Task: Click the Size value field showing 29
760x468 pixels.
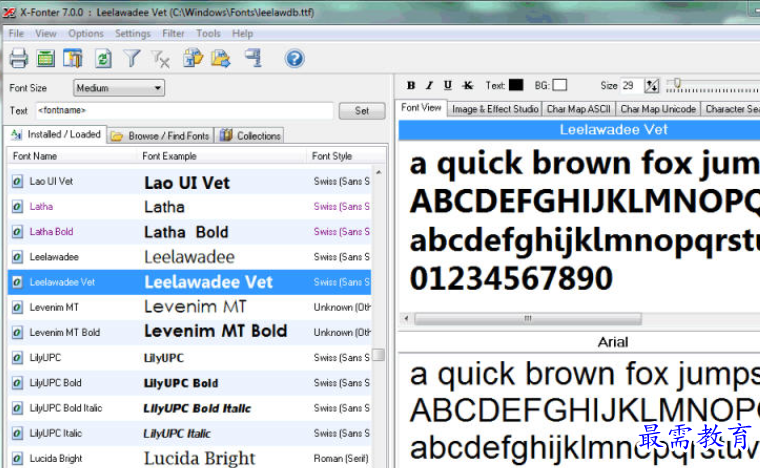Action: coord(631,86)
